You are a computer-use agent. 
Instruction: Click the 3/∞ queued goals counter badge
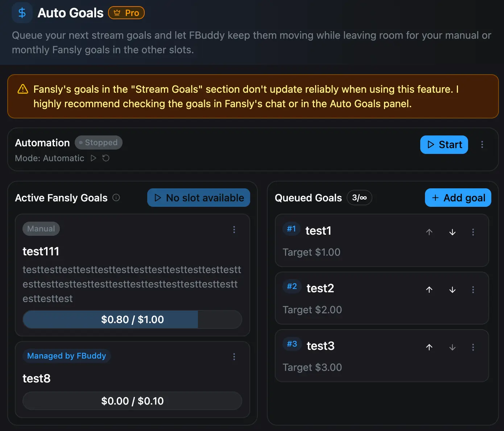pos(359,198)
